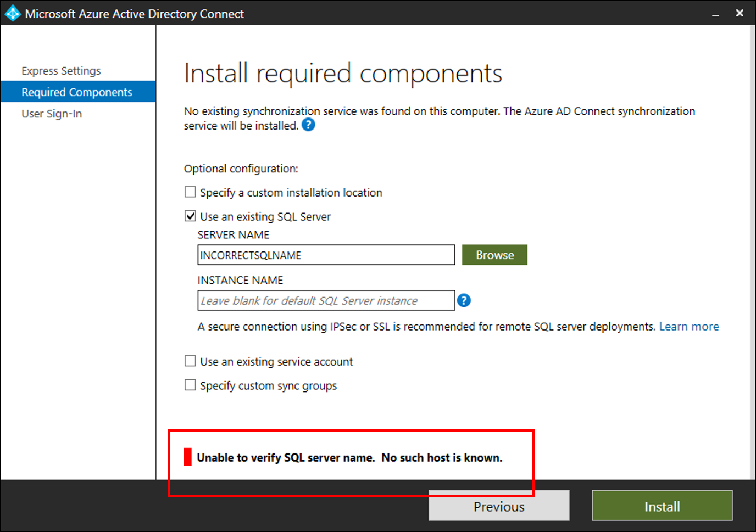Click the Azure AD Connect logo icon
Image resolution: width=756 pixels, height=532 pixels.
pos(12,14)
